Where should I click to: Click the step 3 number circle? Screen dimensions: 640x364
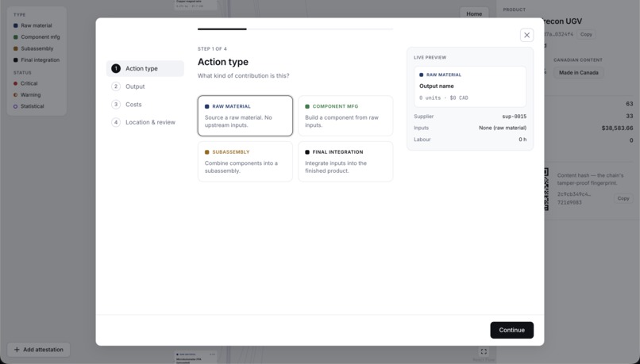pyautogui.click(x=116, y=105)
